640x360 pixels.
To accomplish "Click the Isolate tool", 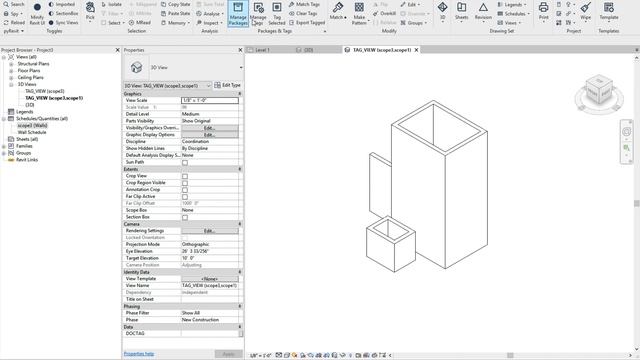I will 111,4.
